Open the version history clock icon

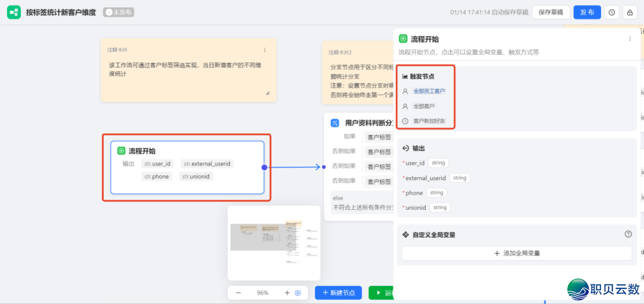pyautogui.click(x=612, y=13)
